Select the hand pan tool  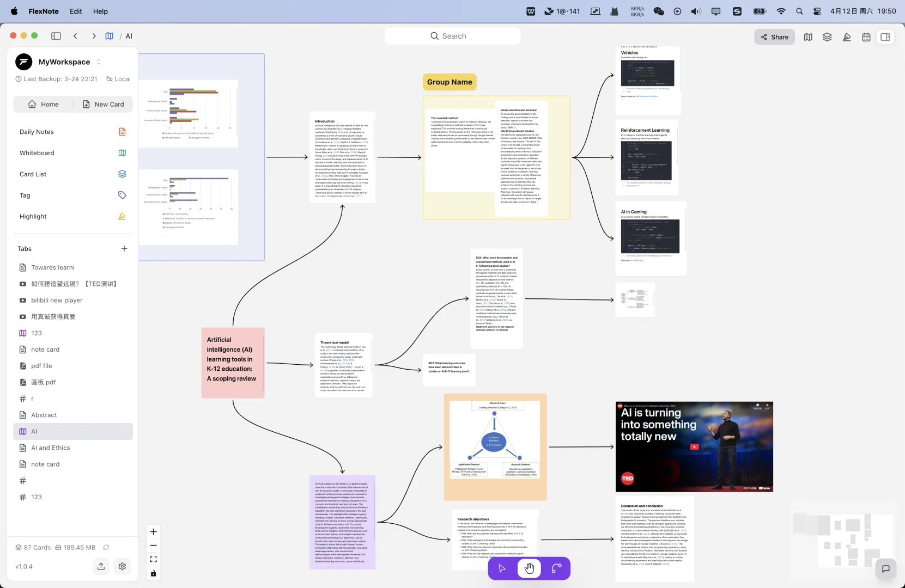pos(529,568)
